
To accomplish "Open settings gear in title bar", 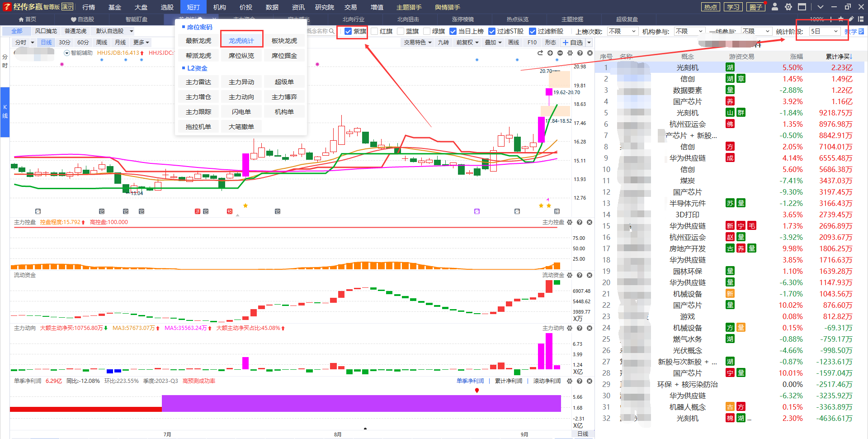I will 788,7.
